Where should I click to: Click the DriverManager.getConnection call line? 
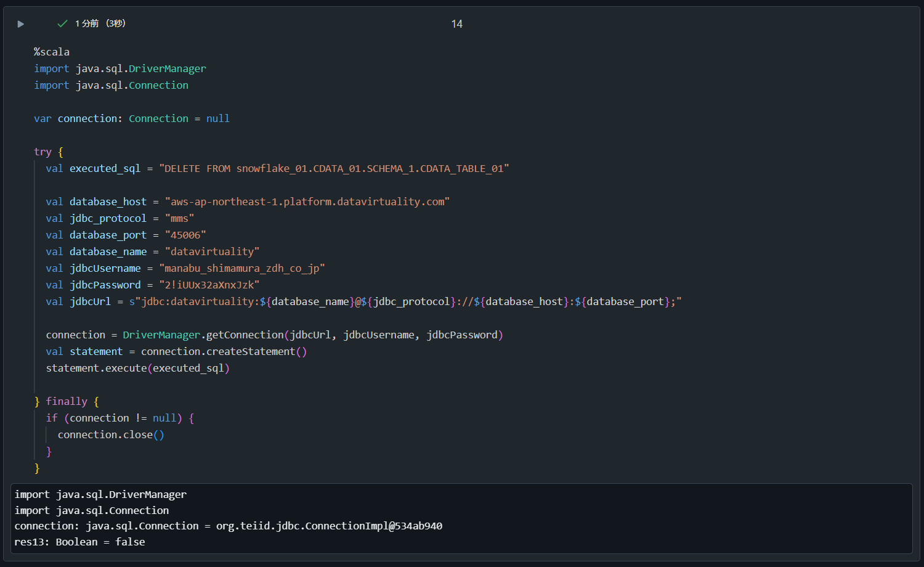pyautogui.click(x=275, y=335)
